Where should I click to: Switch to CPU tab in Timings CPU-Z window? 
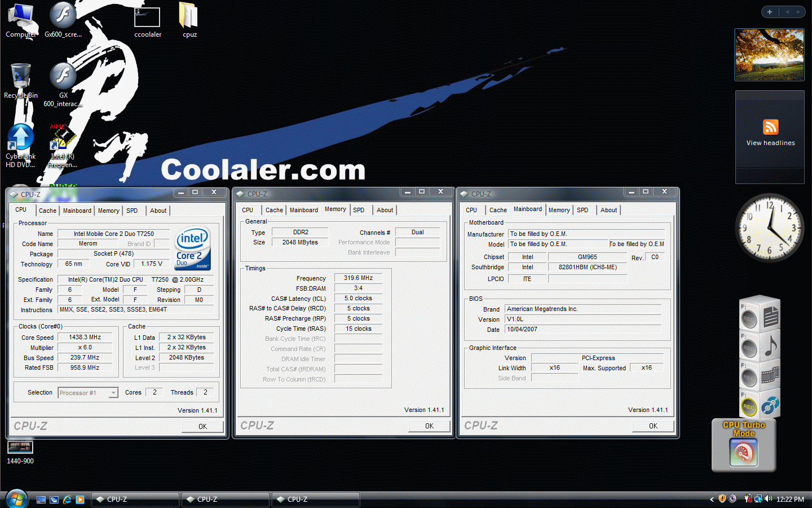click(248, 210)
